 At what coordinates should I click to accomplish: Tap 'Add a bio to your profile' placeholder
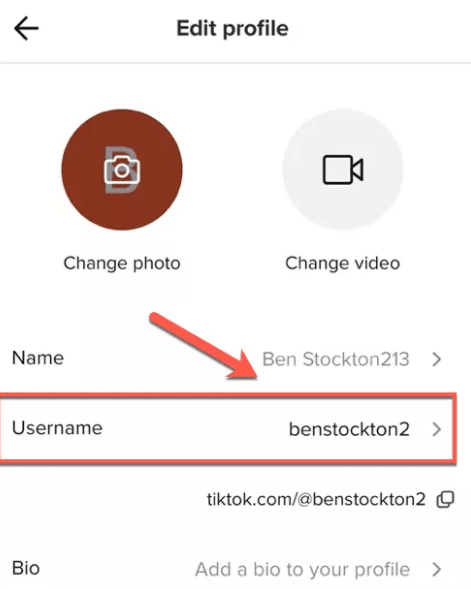point(302,569)
